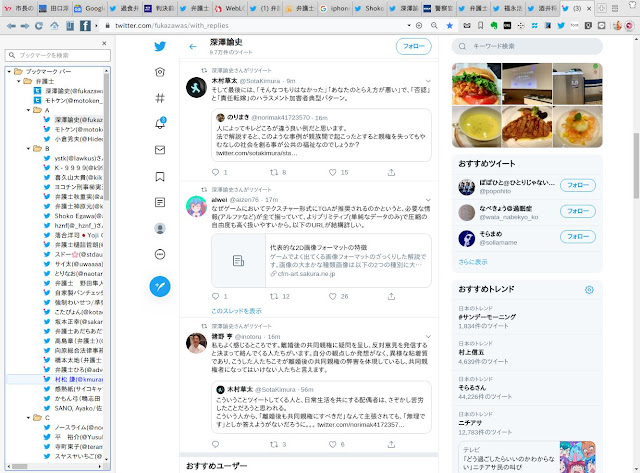Click browser forward navigation button
The height and width of the screenshot is (473, 640).
pos(25,26)
